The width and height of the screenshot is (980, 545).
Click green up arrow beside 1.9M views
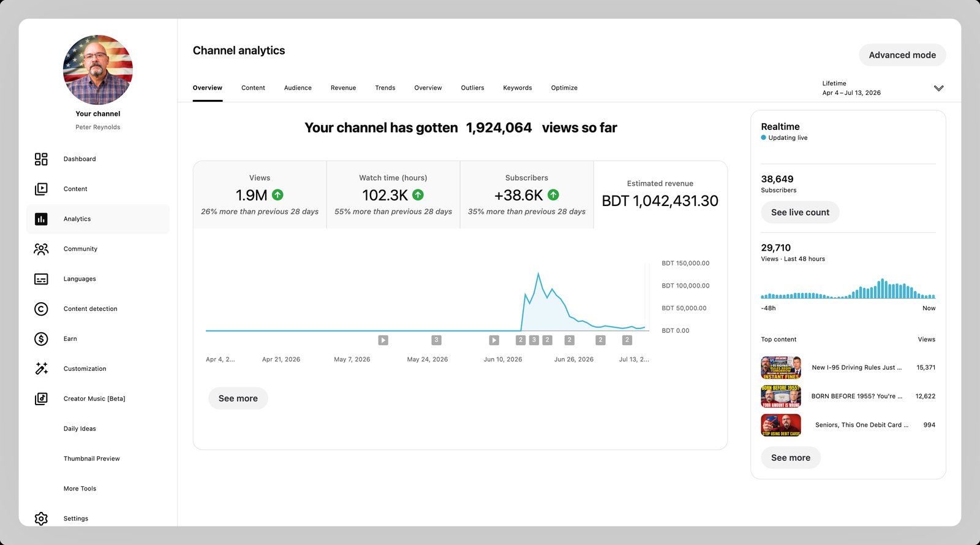pyautogui.click(x=277, y=195)
